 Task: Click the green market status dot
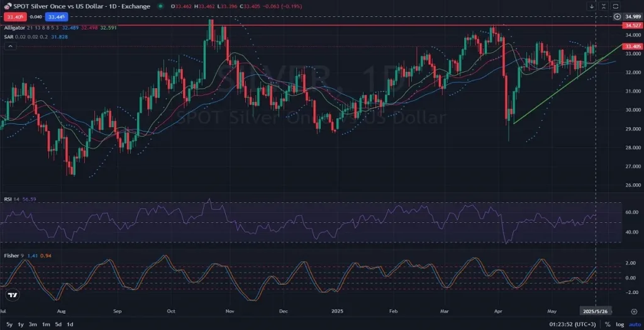pyautogui.click(x=160, y=6)
